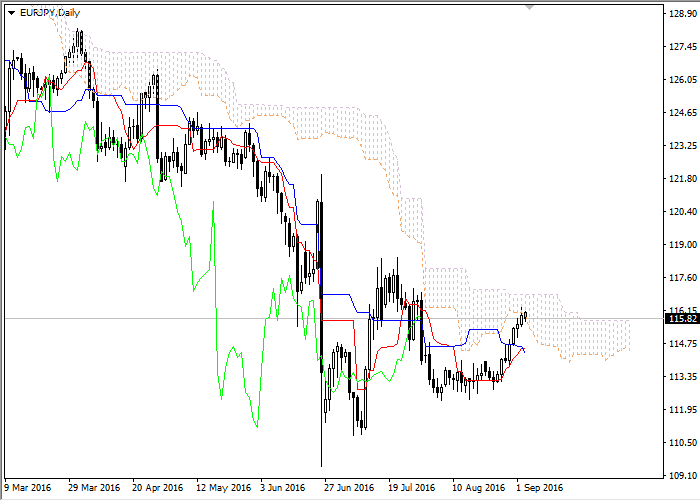The image size is (700, 500).
Task: Click the 27 Jun 2016 date label
Action: pos(349,488)
